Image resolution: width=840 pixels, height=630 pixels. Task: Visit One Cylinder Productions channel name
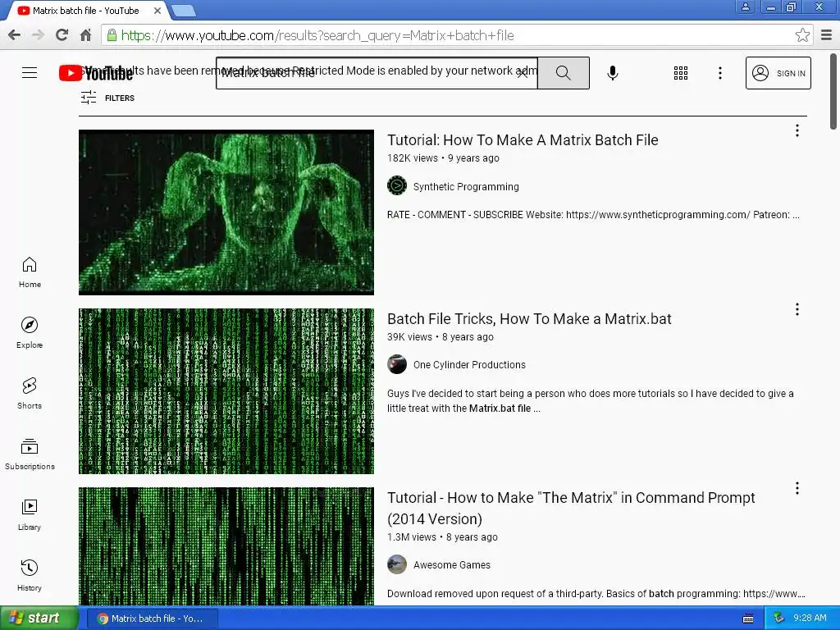(x=469, y=365)
